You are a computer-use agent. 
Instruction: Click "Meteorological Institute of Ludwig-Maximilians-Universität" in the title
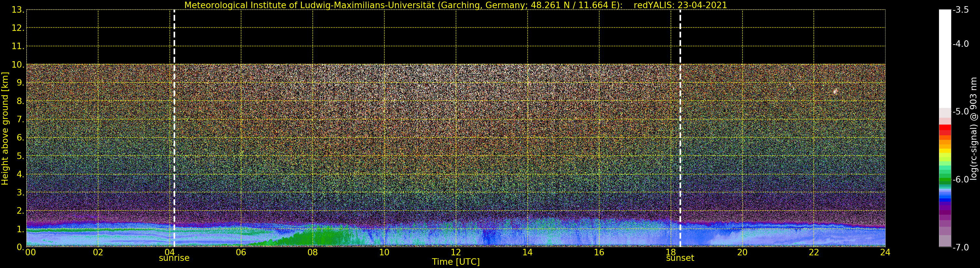pyautogui.click(x=310, y=5)
